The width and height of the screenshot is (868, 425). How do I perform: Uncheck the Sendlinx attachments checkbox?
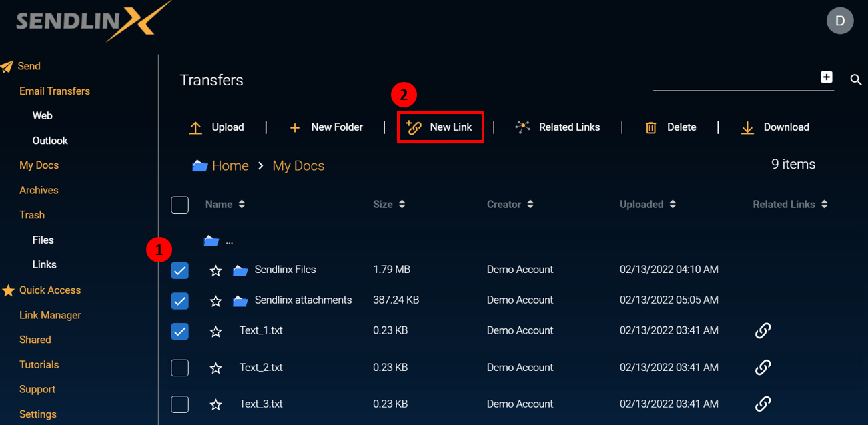click(180, 301)
